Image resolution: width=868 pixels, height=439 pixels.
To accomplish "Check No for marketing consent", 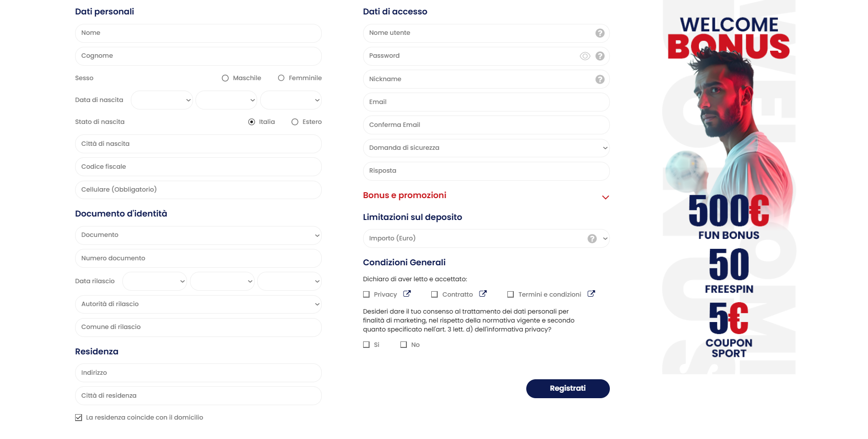I will pos(404,345).
